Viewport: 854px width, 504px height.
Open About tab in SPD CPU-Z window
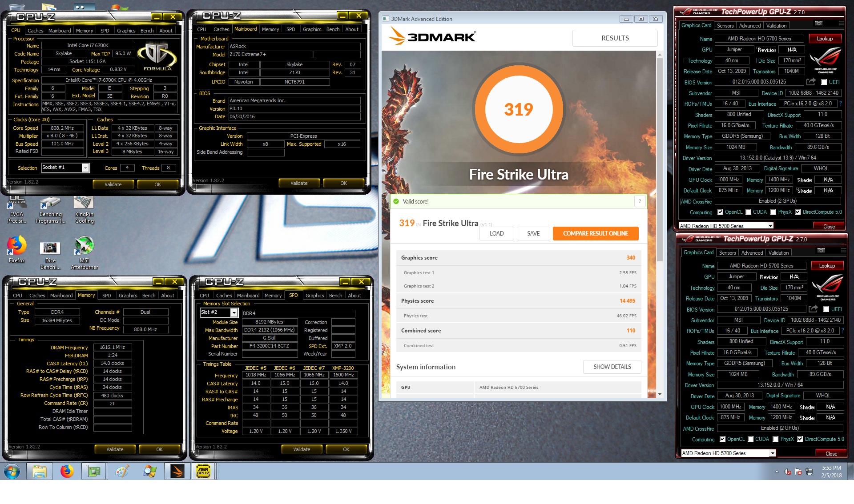click(354, 296)
